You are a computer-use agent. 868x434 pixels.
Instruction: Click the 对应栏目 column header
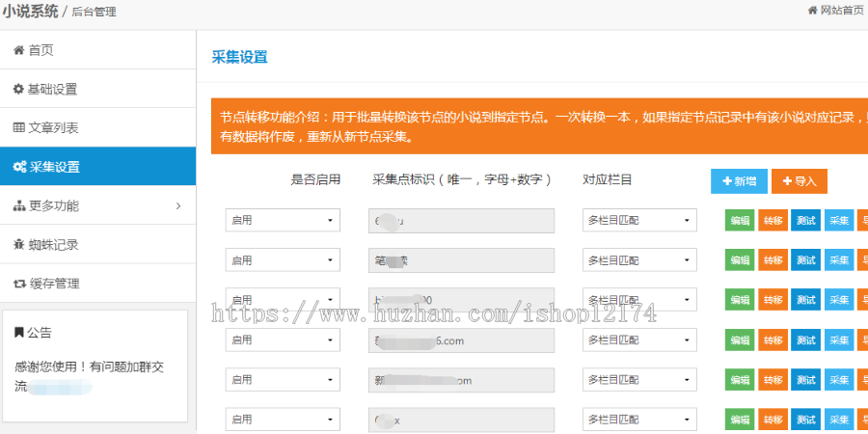(x=608, y=179)
